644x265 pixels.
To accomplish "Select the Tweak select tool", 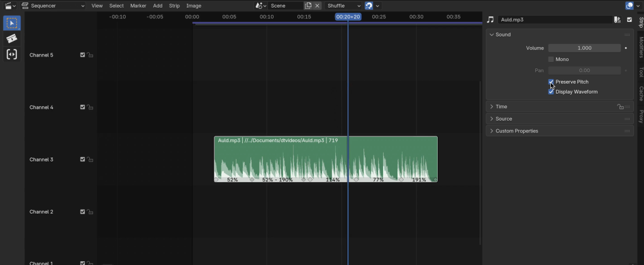I will click(x=11, y=23).
